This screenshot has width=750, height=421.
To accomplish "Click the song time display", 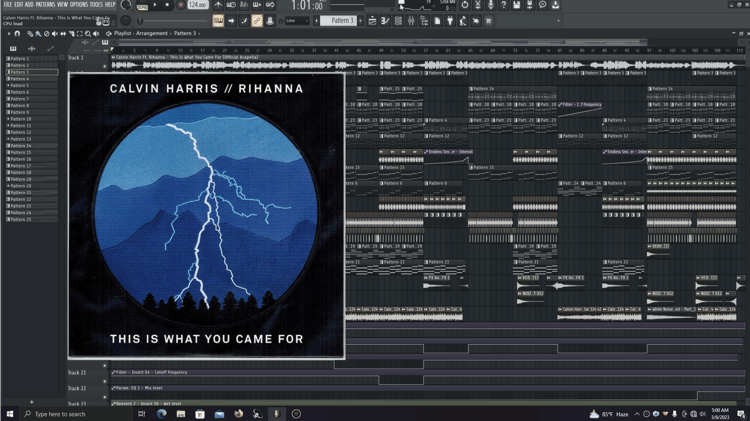I will click(x=307, y=5).
